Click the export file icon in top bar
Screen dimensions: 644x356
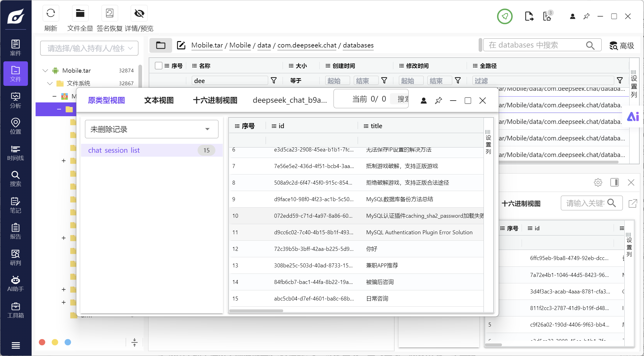pyautogui.click(x=529, y=16)
